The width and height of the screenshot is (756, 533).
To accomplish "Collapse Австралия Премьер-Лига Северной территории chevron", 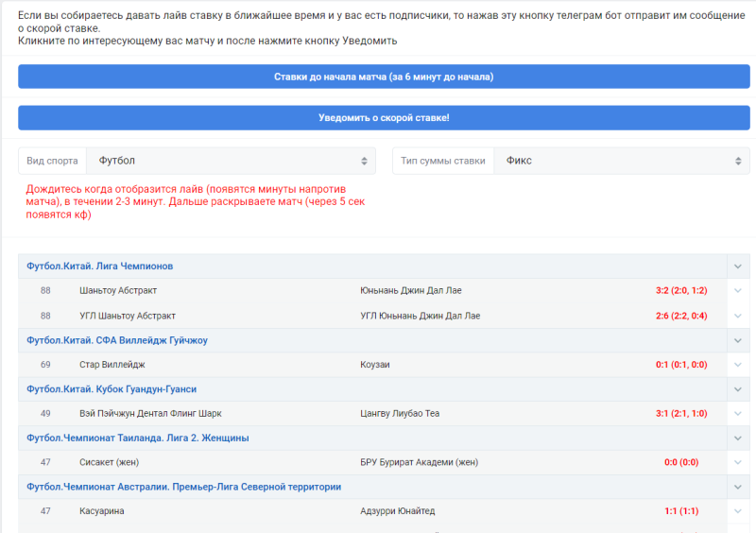I will coord(738,487).
